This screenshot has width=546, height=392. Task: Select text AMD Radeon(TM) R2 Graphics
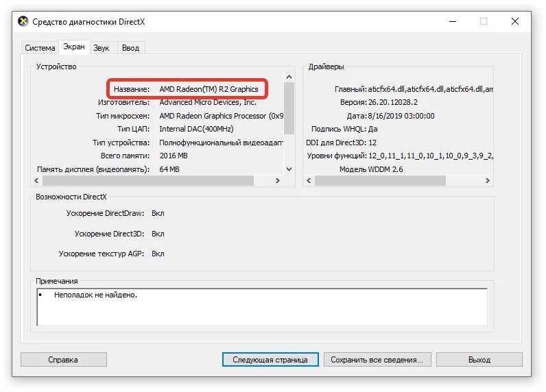[209, 89]
